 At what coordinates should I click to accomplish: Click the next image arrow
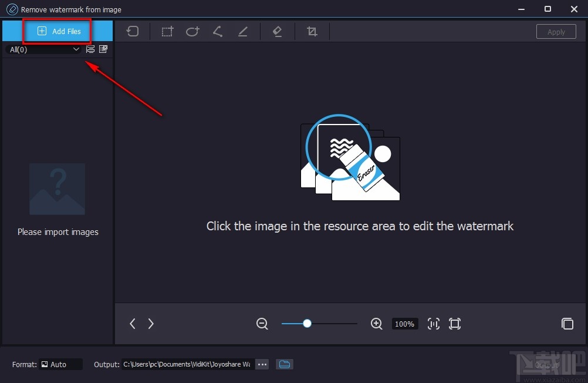[x=150, y=324]
